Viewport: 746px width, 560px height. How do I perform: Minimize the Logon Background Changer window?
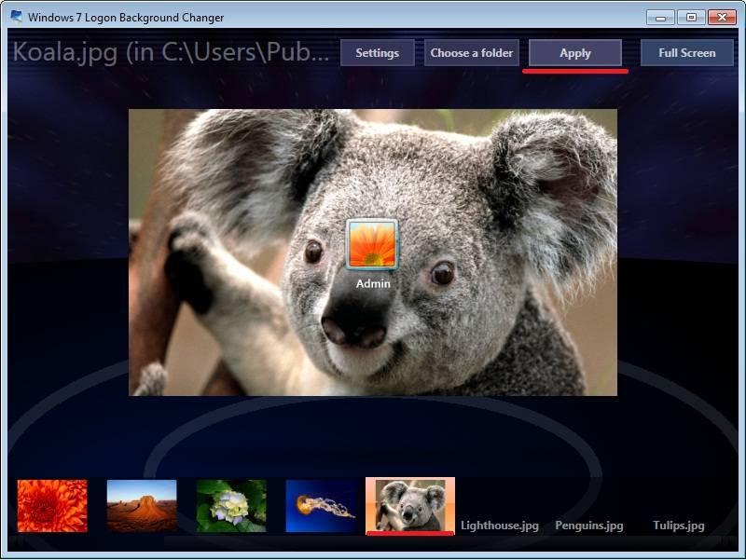[660, 18]
